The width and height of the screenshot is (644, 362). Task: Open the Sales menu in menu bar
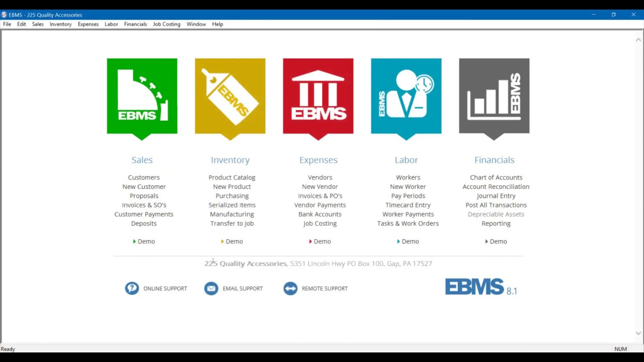pyautogui.click(x=38, y=24)
